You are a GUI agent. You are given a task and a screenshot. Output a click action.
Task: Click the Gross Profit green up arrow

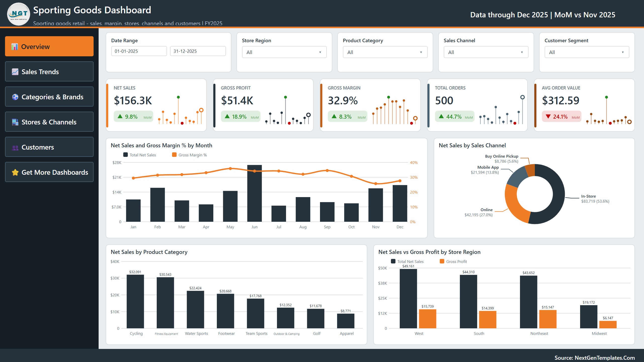pos(227,116)
